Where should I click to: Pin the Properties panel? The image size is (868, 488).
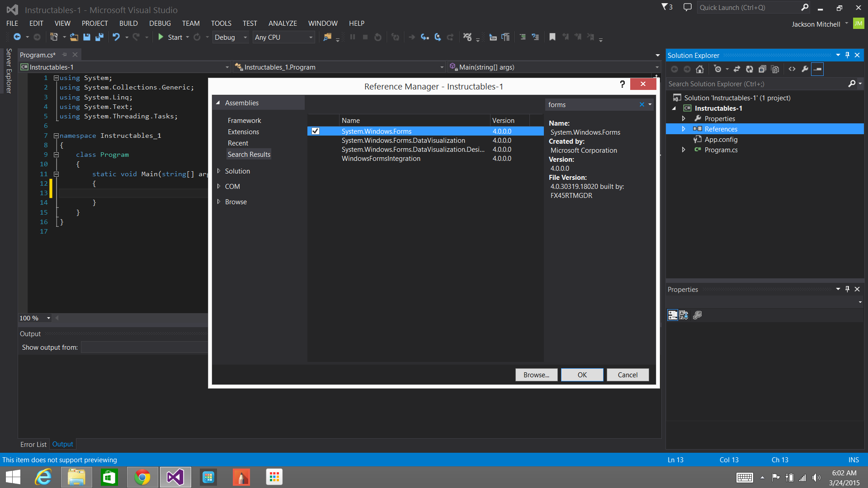click(848, 289)
